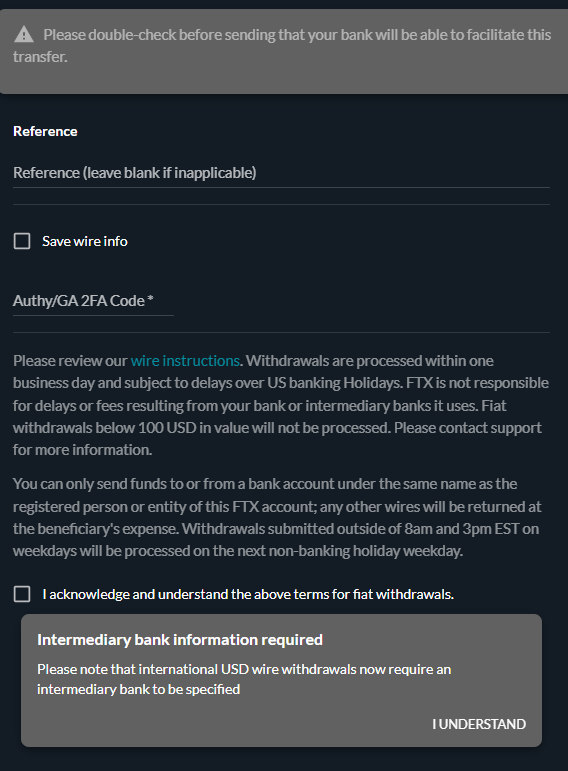Select the Reference section heading
568x771 pixels.
pos(45,131)
